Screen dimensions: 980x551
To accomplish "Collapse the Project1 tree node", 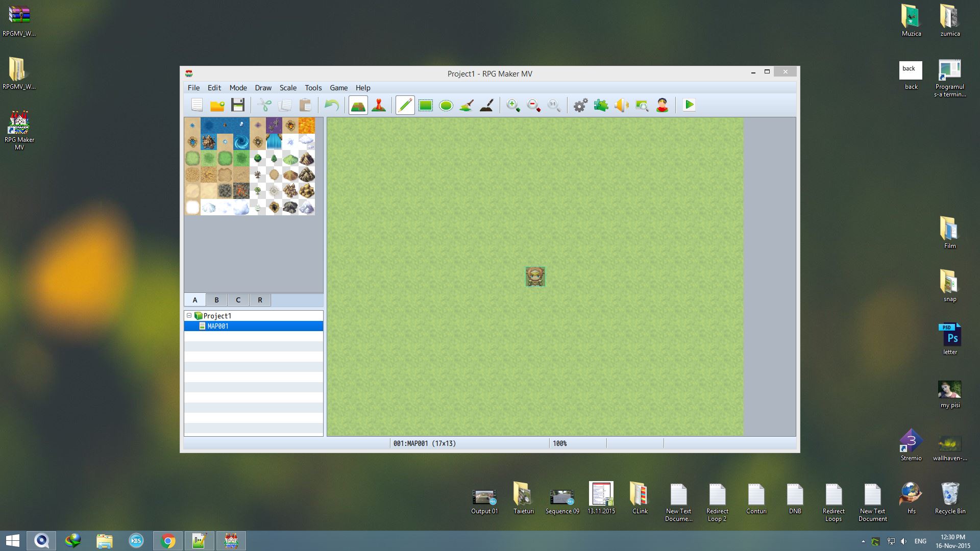I will 189,316.
